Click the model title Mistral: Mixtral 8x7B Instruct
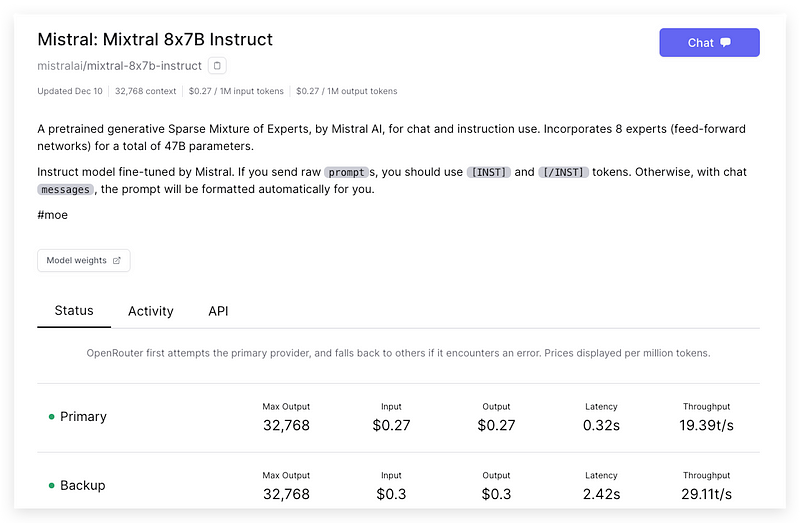The height and width of the screenshot is (523, 800). click(155, 39)
